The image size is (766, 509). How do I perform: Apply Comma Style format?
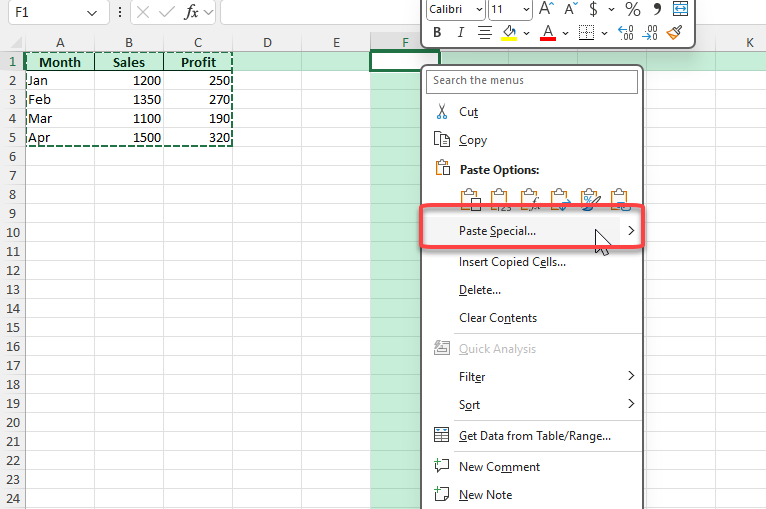click(x=657, y=9)
